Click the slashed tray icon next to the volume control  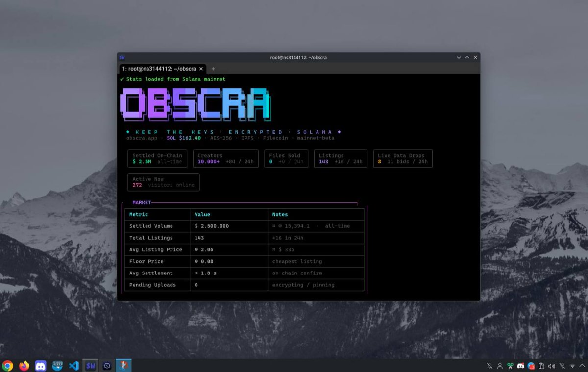click(562, 366)
